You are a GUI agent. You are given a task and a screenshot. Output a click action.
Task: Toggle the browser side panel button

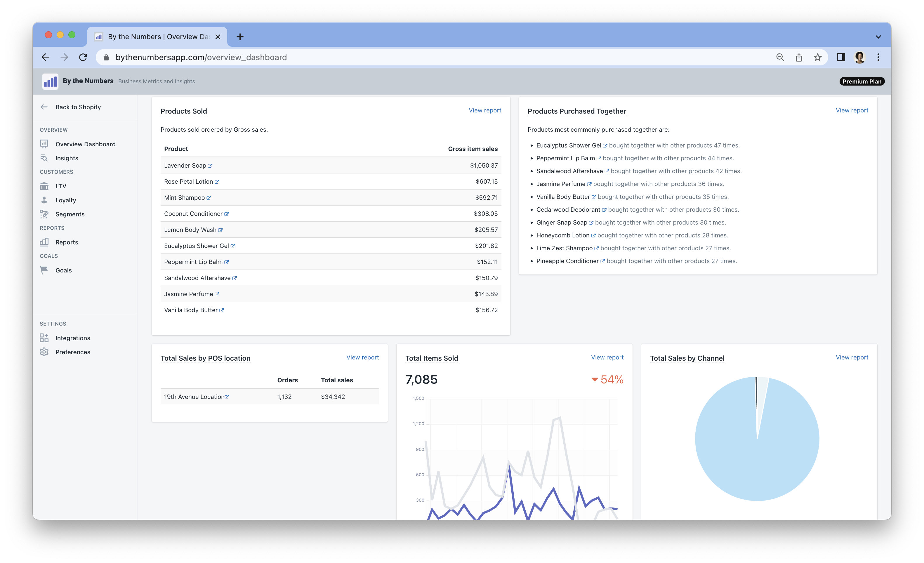(x=841, y=58)
